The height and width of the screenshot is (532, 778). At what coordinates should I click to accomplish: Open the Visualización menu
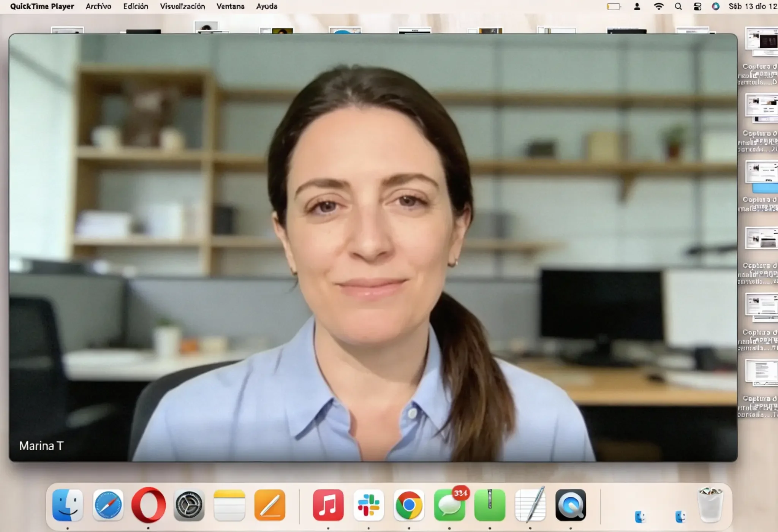(x=182, y=6)
